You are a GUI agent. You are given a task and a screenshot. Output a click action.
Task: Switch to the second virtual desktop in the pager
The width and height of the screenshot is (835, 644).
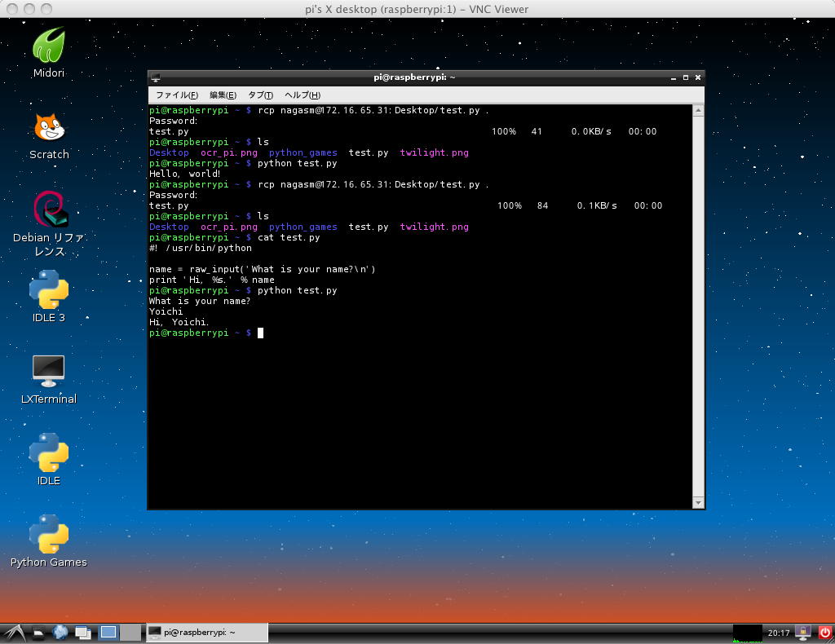[x=130, y=632]
